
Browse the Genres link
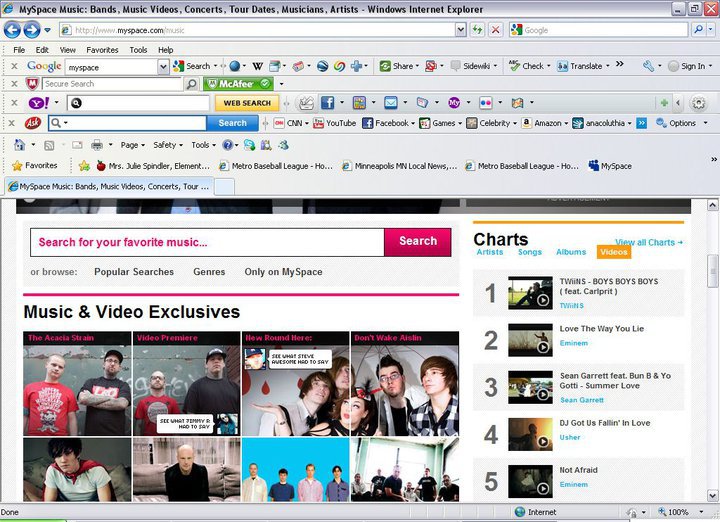(x=209, y=272)
